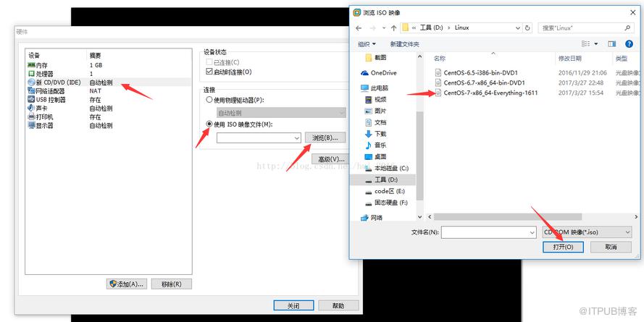644x322 pixels.
Task: Expand the 文件名 combo box arrow
Action: coord(532,232)
